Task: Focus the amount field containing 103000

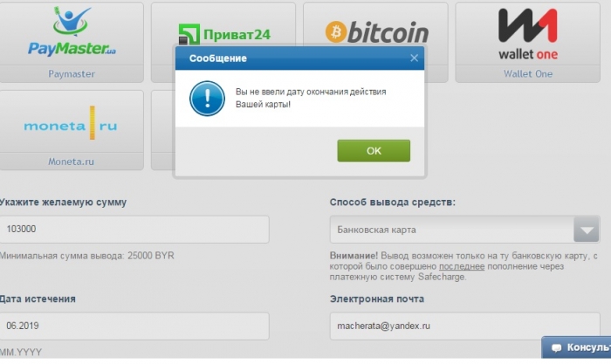Action: [x=134, y=230]
